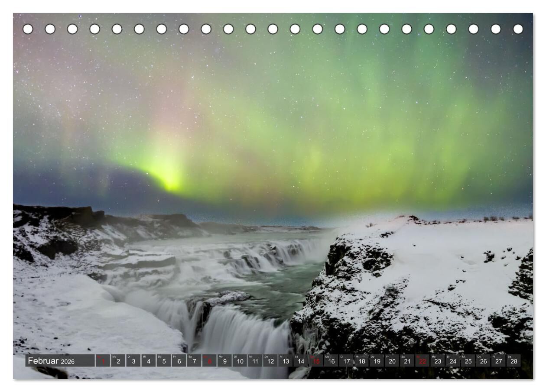
Task: Select the date cell for day 3
Action: pos(133,361)
